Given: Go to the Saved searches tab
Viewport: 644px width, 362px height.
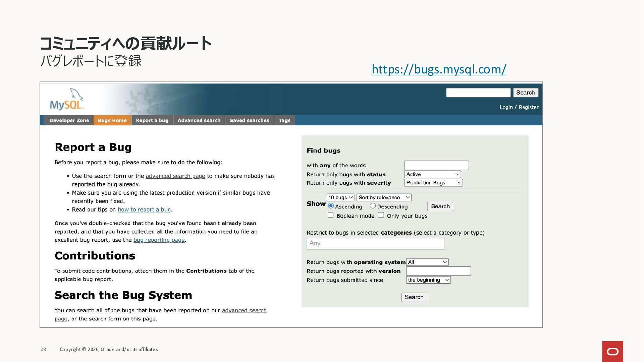Looking at the screenshot, I should (x=249, y=120).
